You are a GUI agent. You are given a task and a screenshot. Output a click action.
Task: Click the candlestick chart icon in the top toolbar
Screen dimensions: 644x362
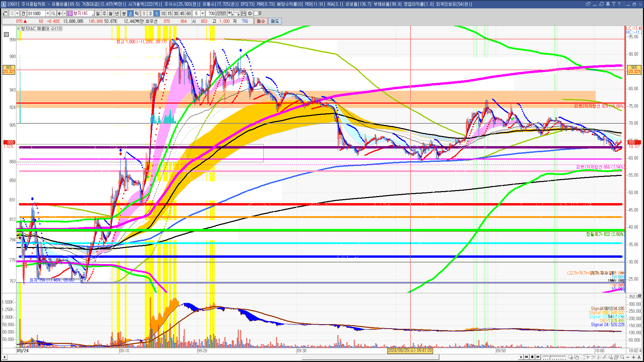[x=231, y=13]
